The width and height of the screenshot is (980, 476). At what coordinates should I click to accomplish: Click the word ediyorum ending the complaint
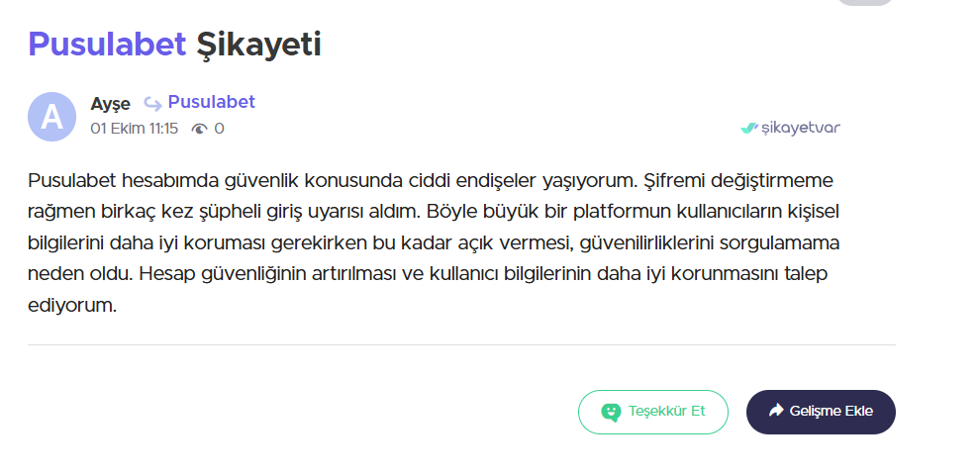(72, 306)
